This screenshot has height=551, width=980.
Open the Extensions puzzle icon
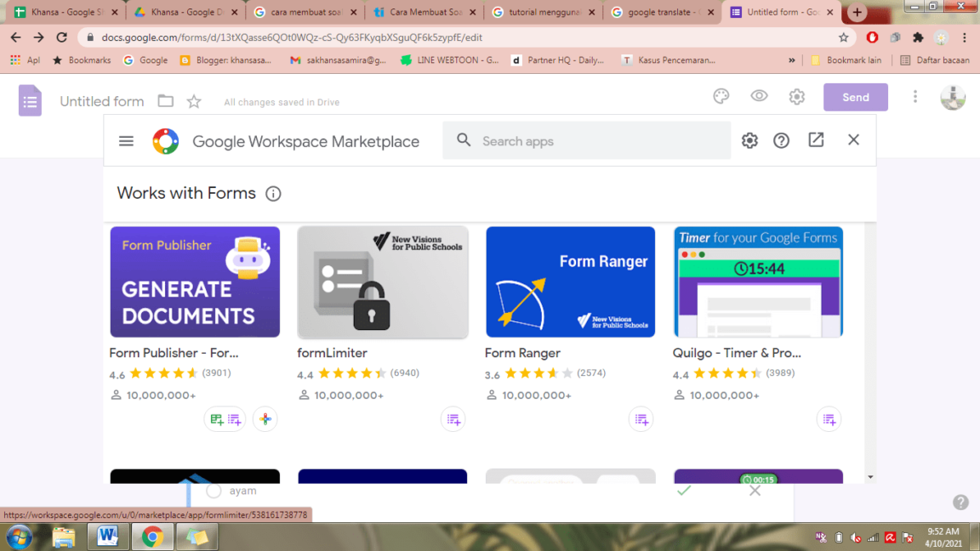[x=918, y=37]
